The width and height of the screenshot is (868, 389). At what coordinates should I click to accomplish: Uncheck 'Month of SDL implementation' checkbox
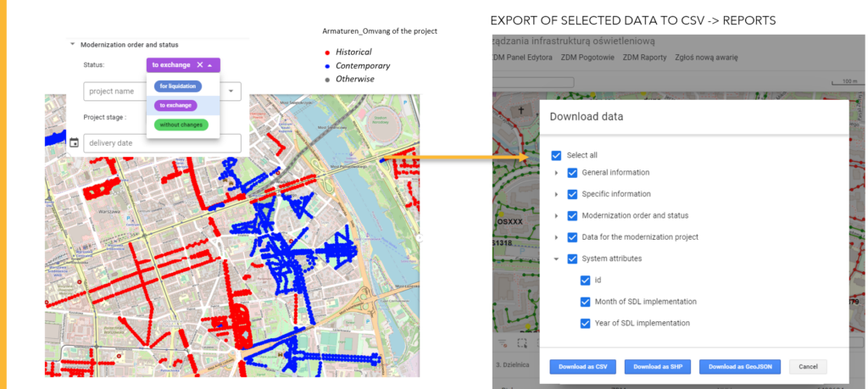586,302
